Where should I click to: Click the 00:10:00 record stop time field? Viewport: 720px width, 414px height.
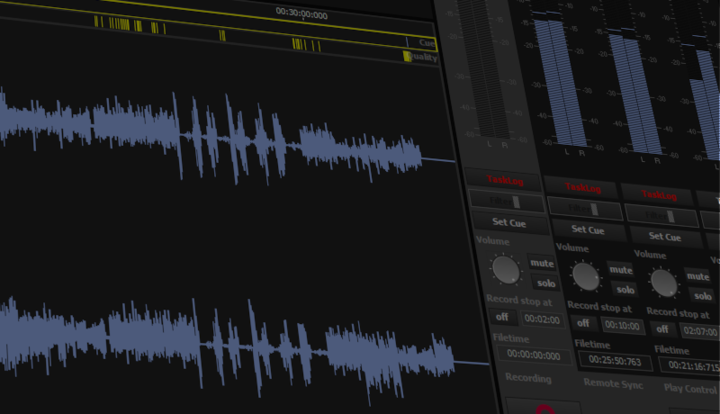click(x=622, y=325)
